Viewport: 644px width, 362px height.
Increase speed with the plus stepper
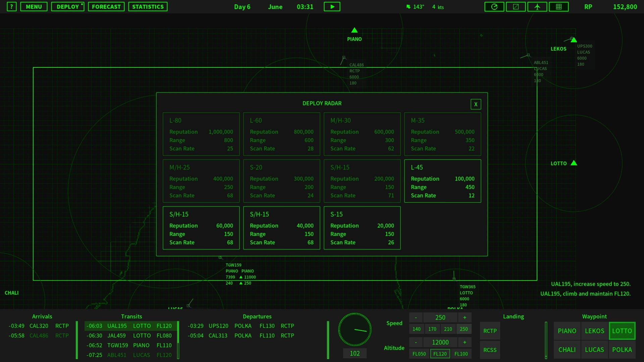(465, 317)
